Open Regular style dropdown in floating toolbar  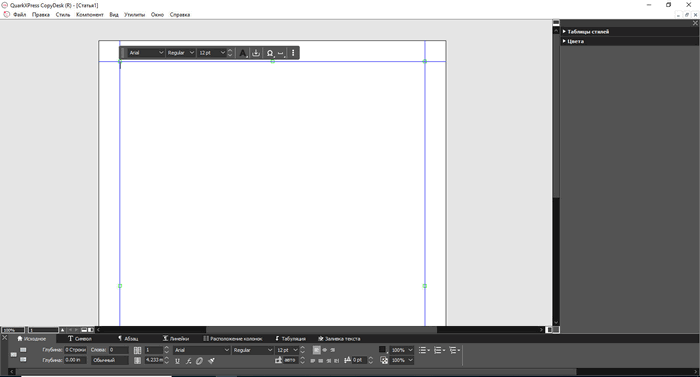[x=181, y=53]
